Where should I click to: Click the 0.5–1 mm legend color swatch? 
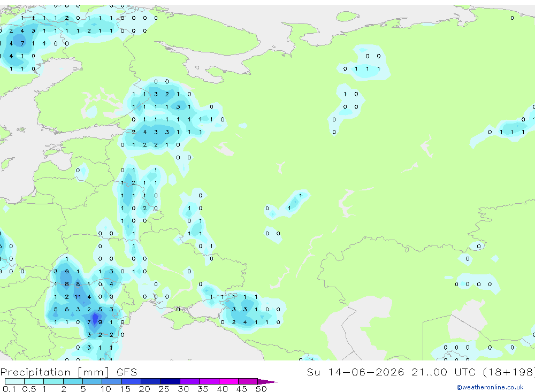click(34, 381)
